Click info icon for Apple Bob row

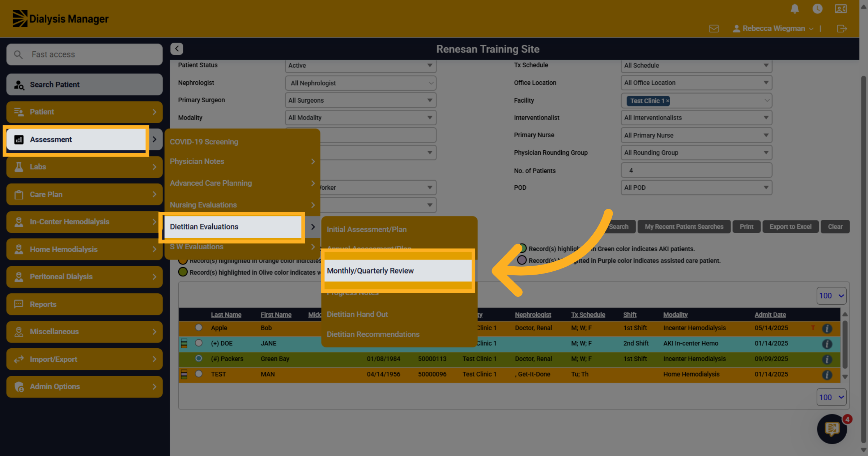point(827,328)
